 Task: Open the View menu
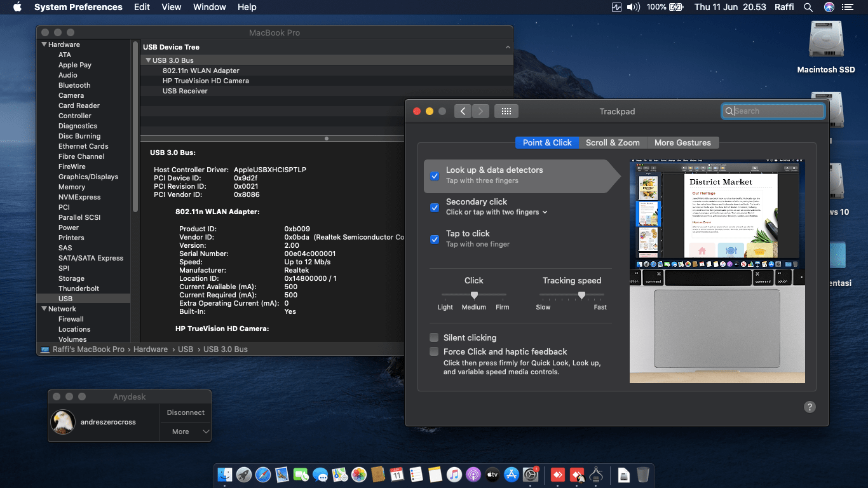click(x=172, y=7)
